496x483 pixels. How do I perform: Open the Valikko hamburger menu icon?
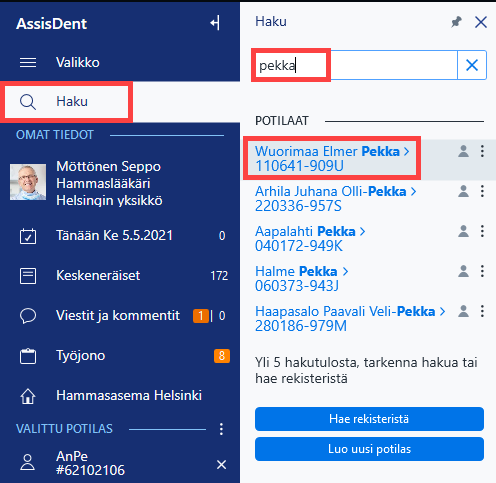click(28, 62)
